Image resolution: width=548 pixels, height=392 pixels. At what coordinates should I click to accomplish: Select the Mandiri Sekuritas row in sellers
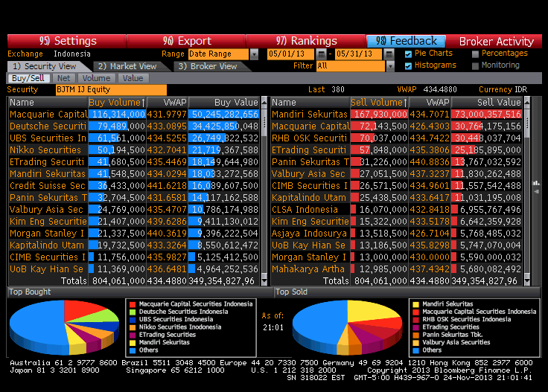[x=309, y=114]
